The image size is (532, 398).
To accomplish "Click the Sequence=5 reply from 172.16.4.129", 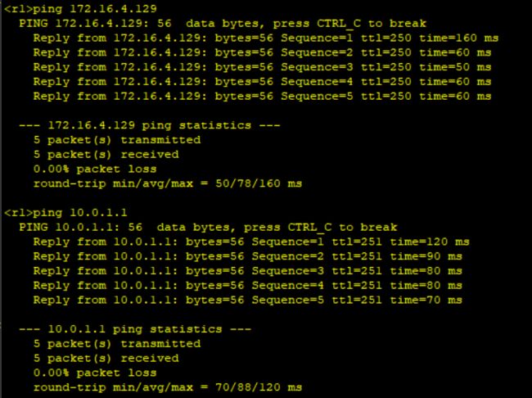I will click(x=262, y=97).
